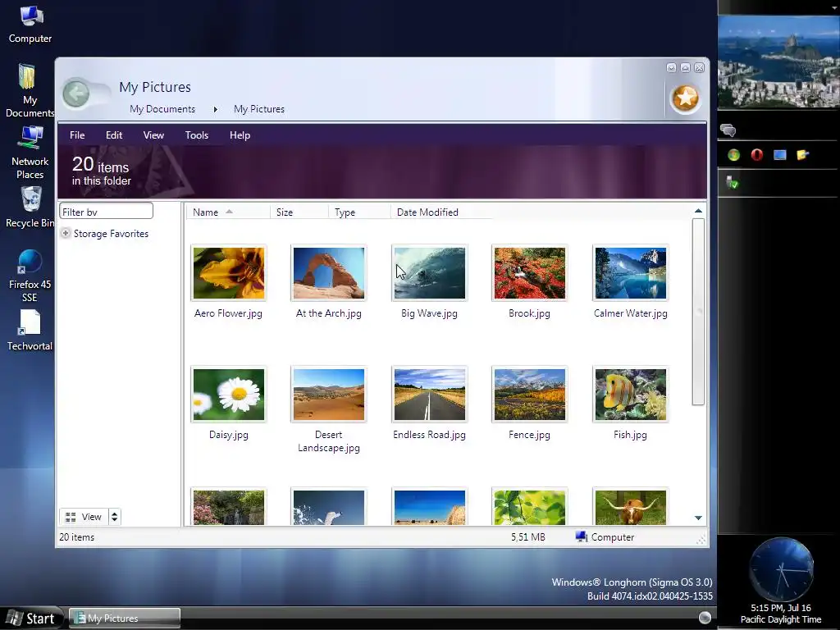This screenshot has width=840, height=630.
Task: Open the View up/down arrow selector
Action: (x=115, y=517)
